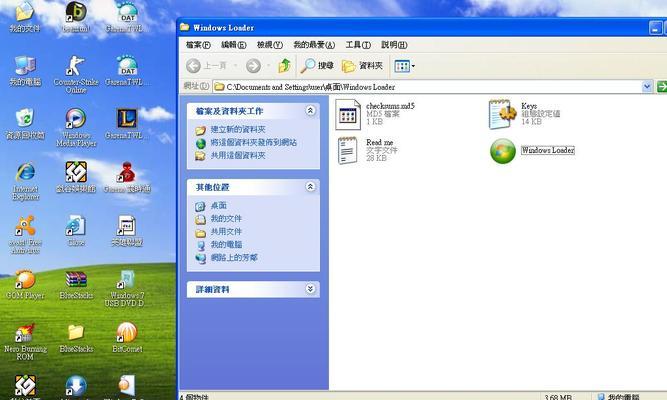Expand the address bar dropdown list
Screen dimensions: 667x400
coord(647,86)
